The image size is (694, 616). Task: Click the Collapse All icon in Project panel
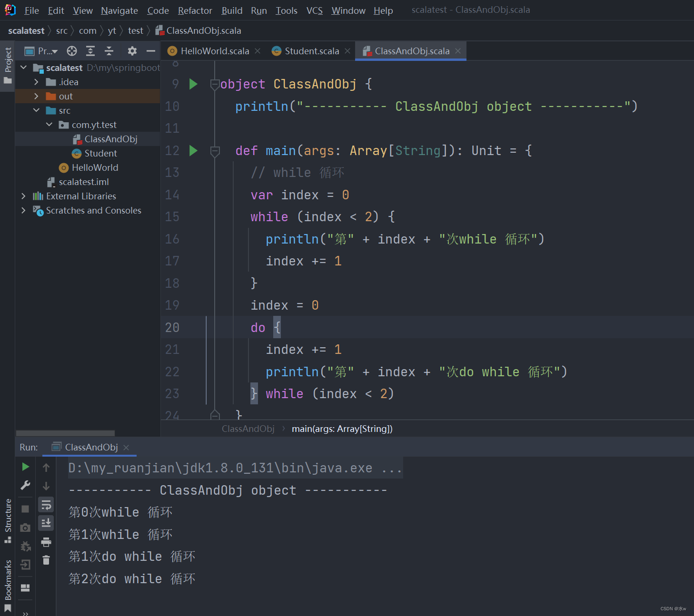109,51
